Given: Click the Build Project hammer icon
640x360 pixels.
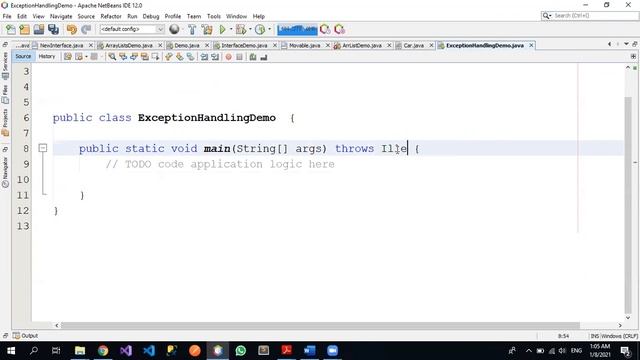Looking at the screenshot, I should point(192,29).
